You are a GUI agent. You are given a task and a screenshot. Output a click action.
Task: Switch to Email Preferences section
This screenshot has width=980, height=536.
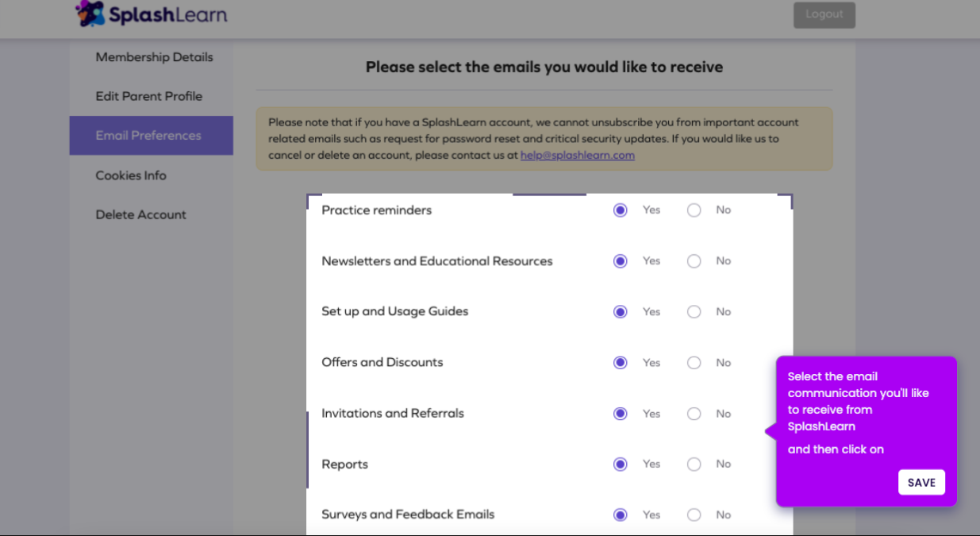point(148,135)
